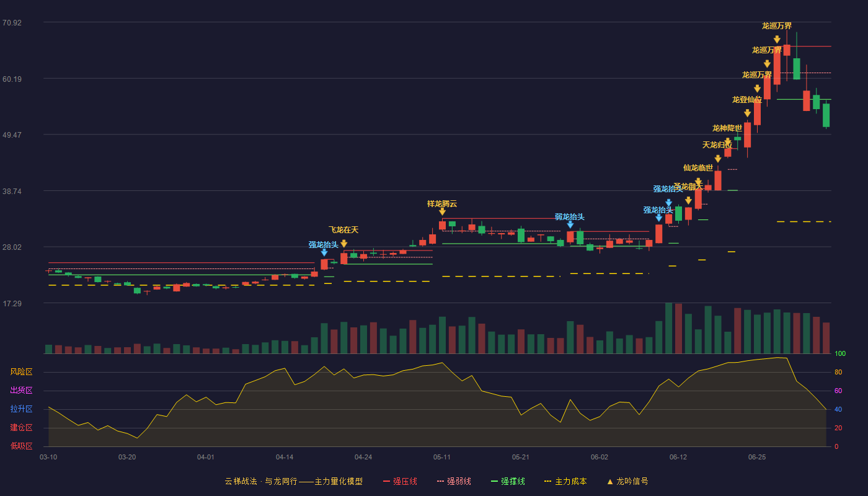Click the 60.19 price axis label
Screen dimensions: 868x496
tap(12, 79)
